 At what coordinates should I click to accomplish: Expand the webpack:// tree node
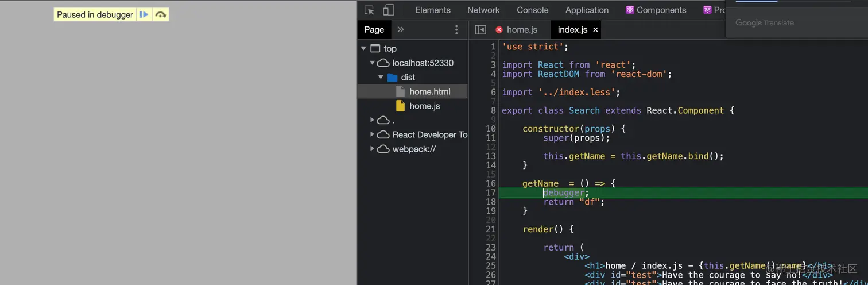coord(372,149)
